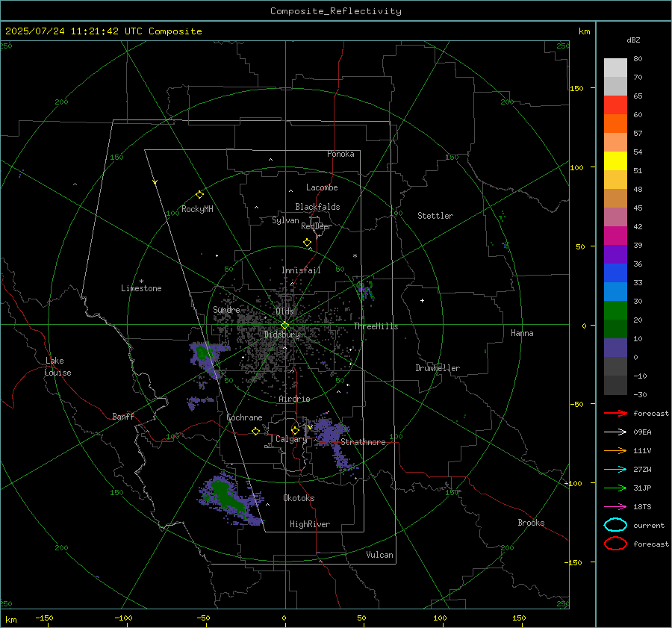The image size is (672, 628).
Task: Click the yellow diamond marker near Cochrane
Action: 256,431
